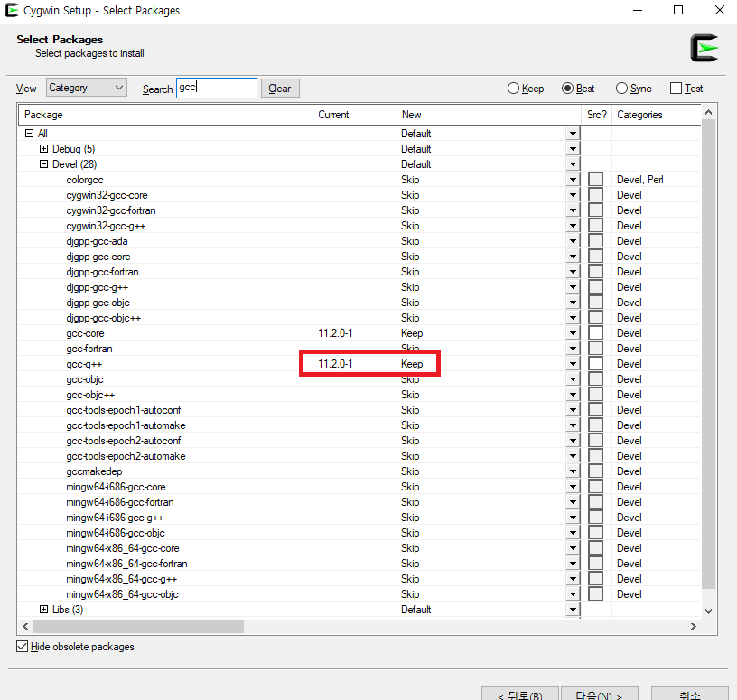737x700 pixels.
Task: Open New dropdown for Libs (3)
Action: (x=573, y=610)
